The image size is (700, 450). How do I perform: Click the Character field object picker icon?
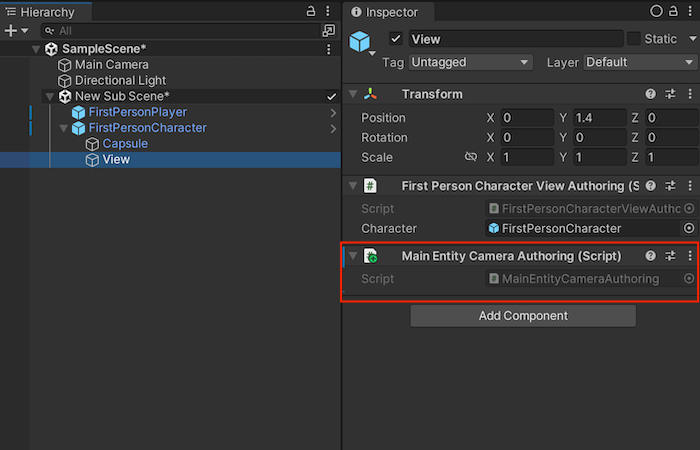click(x=688, y=228)
